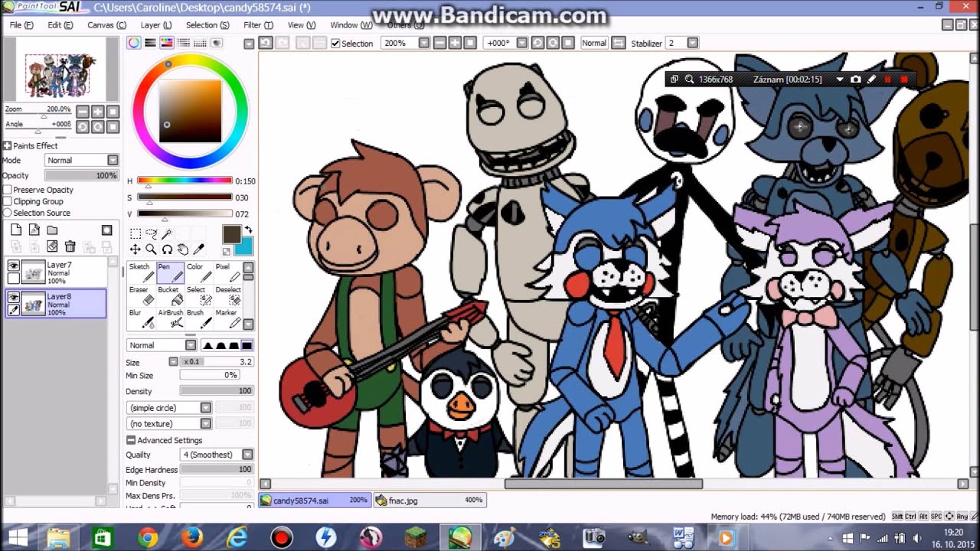The height and width of the screenshot is (551, 980).
Task: Toggle the RGB slider panel
Action: coord(150,44)
